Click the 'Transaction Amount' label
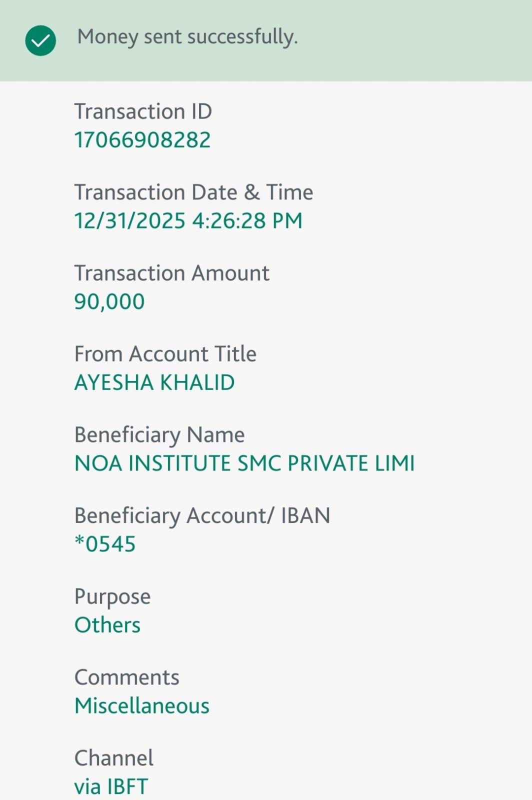 [171, 273]
